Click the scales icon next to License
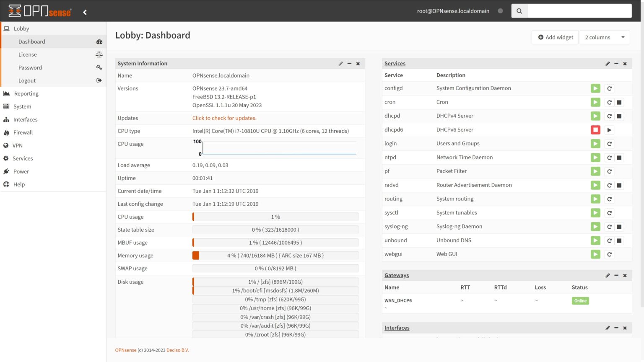The width and height of the screenshot is (644, 362). click(x=99, y=54)
